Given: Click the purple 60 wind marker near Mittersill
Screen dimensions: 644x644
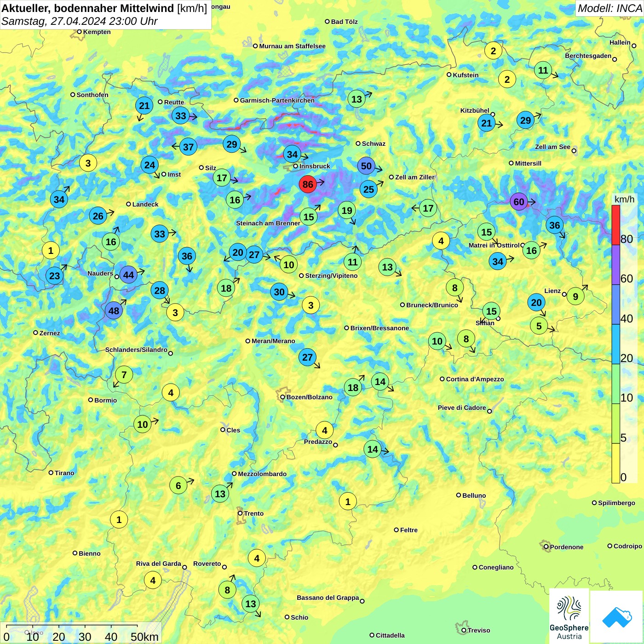Looking at the screenshot, I should (519, 201).
